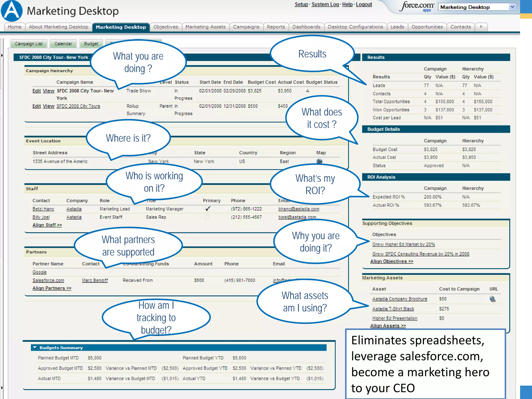This screenshot has height=399, width=532.
Task: Click the Astadia logo icon
Action: coord(12,11)
